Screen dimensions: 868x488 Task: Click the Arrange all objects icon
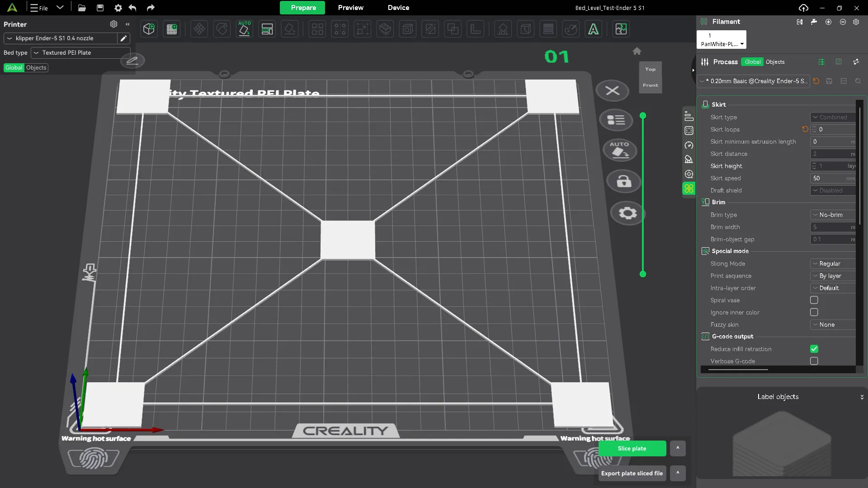(x=267, y=29)
